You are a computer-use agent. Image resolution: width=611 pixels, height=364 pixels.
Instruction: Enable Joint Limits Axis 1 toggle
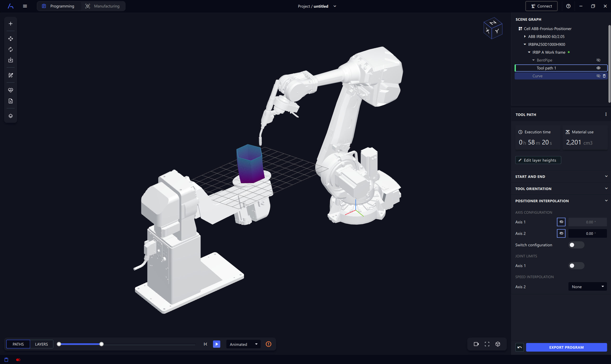coord(576,266)
